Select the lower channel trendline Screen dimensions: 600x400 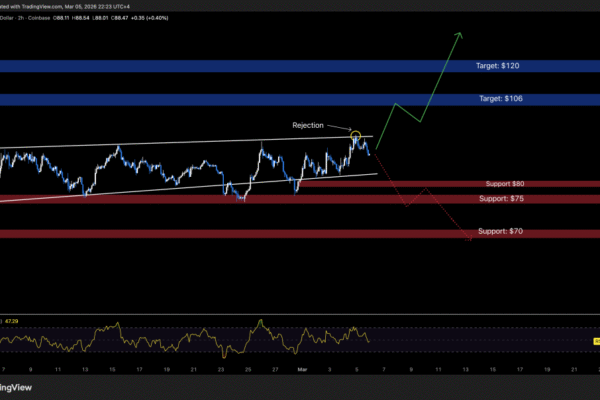click(200, 186)
